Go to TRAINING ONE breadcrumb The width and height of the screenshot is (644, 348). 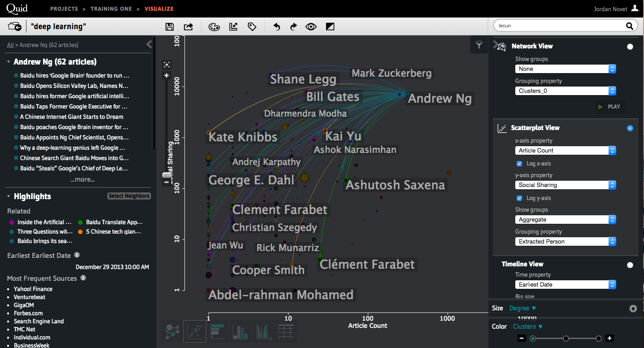click(112, 9)
